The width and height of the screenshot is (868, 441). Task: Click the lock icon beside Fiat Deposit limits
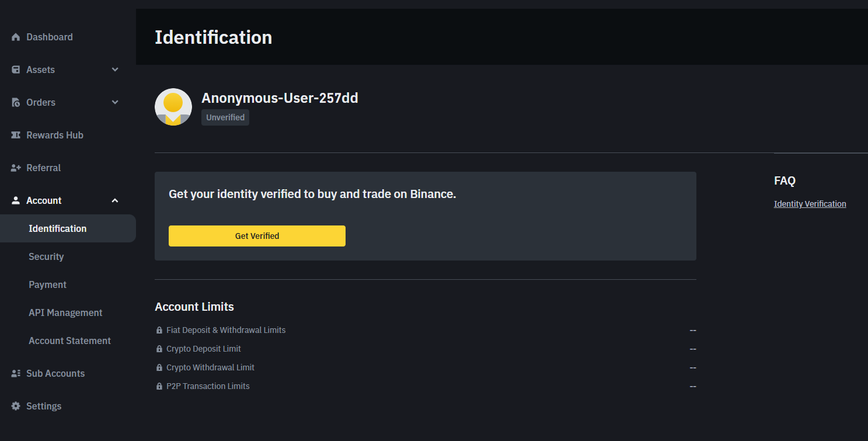pyautogui.click(x=159, y=330)
